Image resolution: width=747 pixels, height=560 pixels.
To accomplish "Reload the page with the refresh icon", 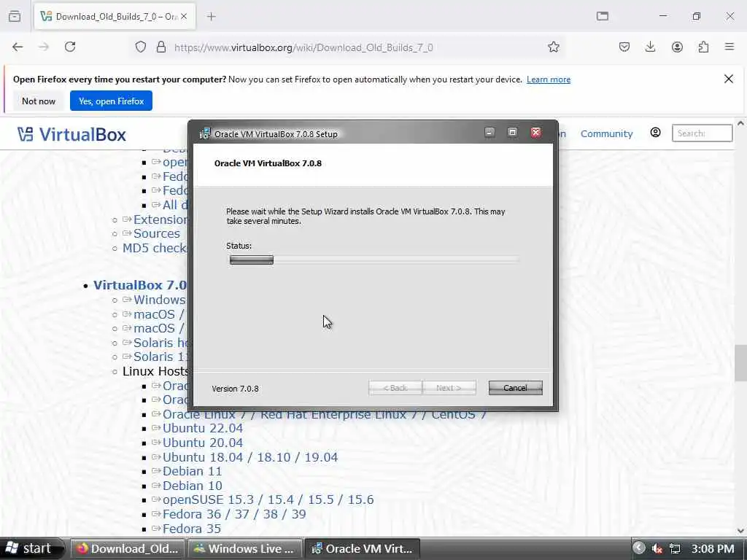I will pyautogui.click(x=70, y=47).
